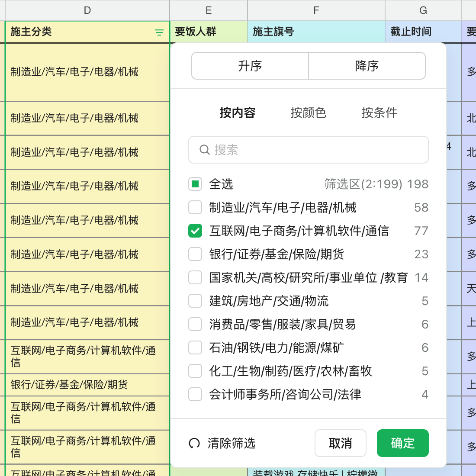The width and height of the screenshot is (476, 476).
Task: Select the 石油/钢铁/电力/能源/煤矿 checkbox
Action: pyautogui.click(x=195, y=348)
